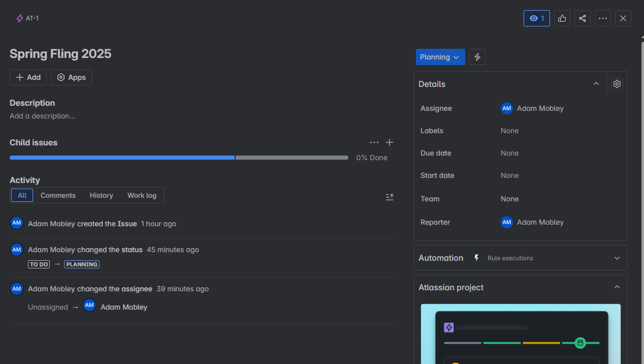
Task: Collapse the Atlassian project panel
Action: click(x=617, y=287)
